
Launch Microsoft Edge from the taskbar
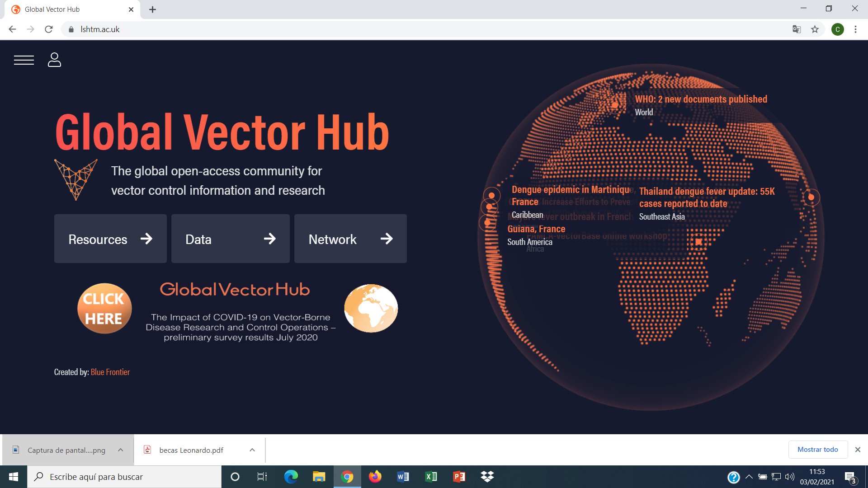(x=291, y=477)
